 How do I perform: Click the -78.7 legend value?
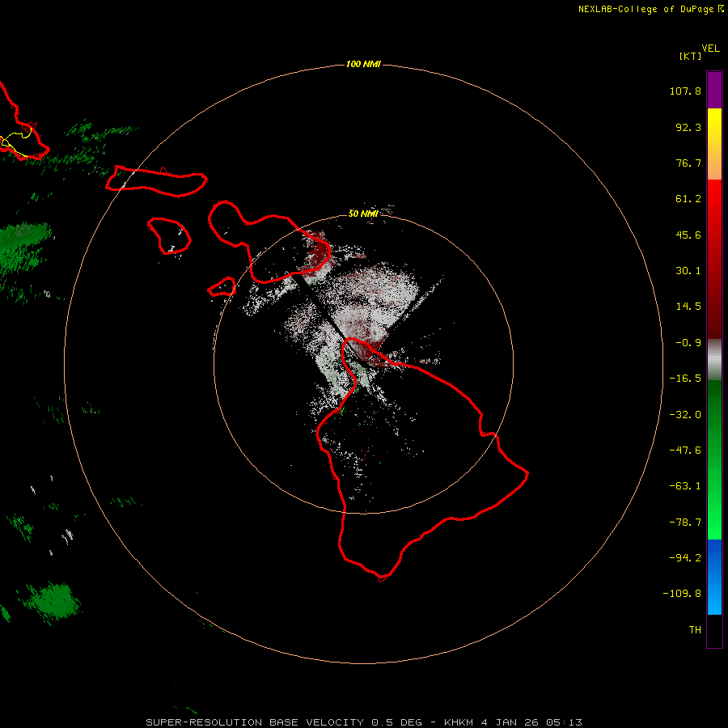pos(685,523)
